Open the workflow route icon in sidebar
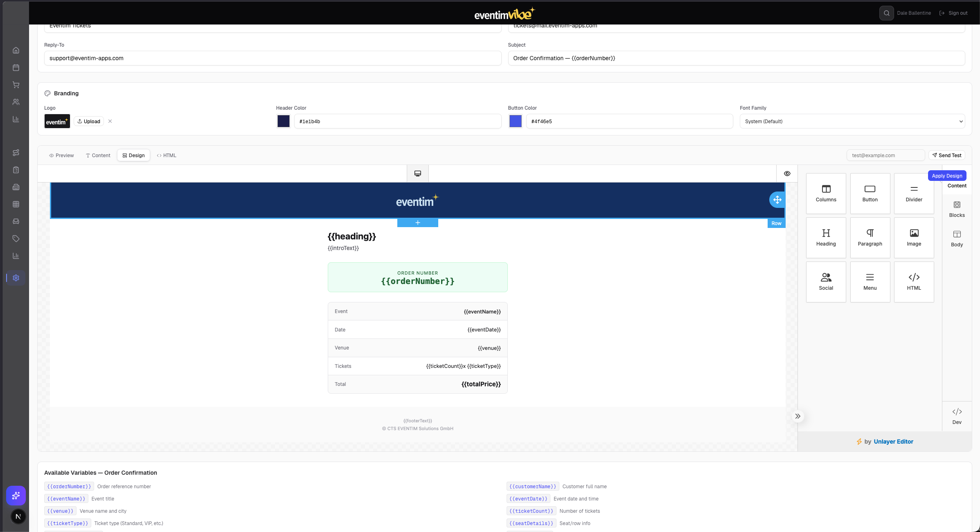The height and width of the screenshot is (532, 980). [x=16, y=153]
